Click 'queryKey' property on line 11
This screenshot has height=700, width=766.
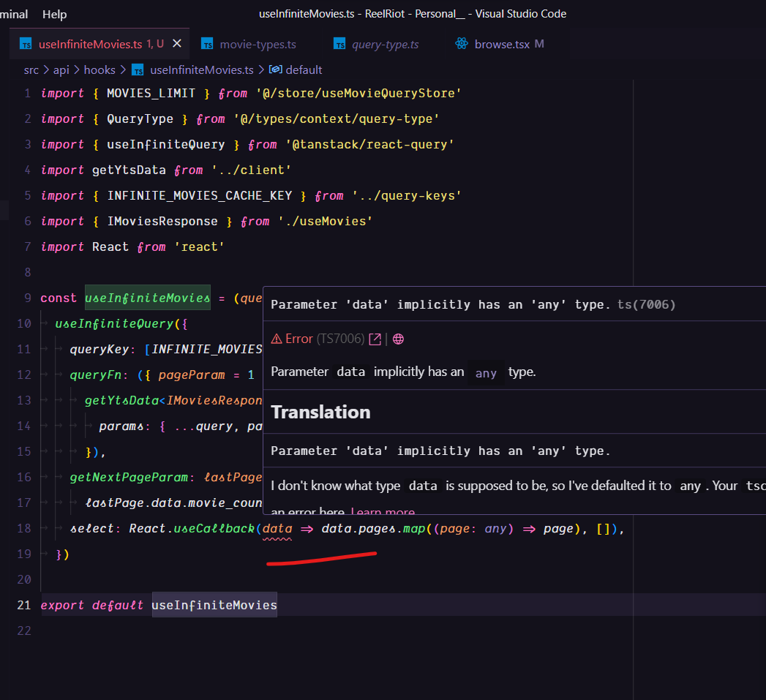[99, 349]
